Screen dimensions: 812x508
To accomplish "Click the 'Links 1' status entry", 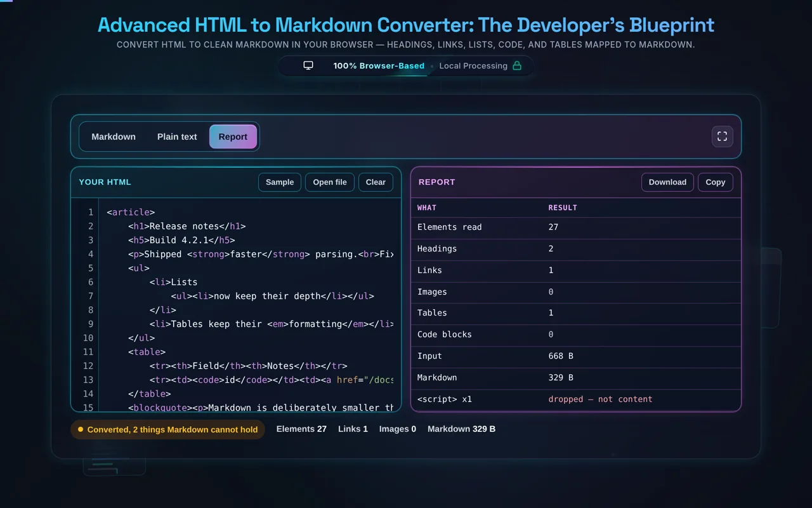I will click(x=353, y=429).
